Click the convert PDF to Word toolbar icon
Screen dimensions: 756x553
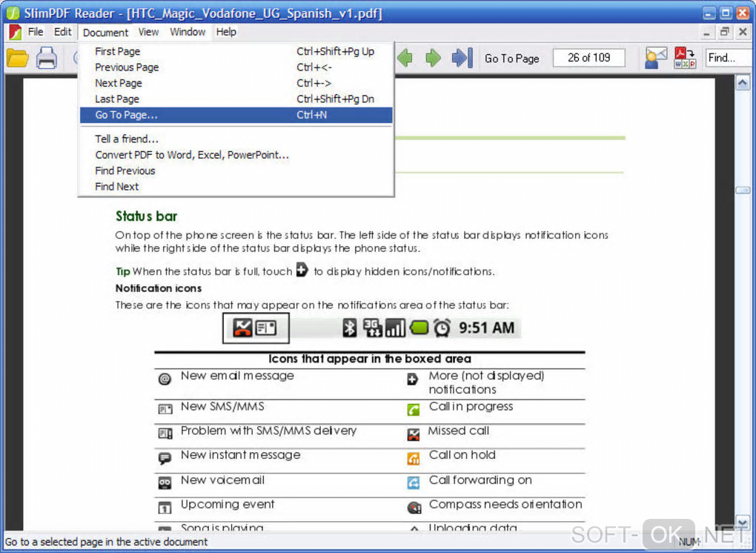tap(685, 59)
